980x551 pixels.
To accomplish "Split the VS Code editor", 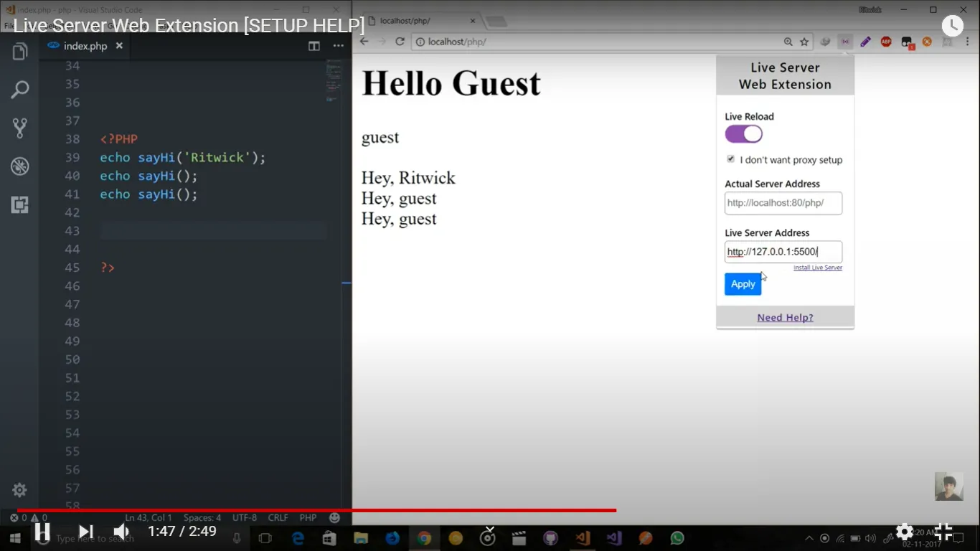I will tap(314, 46).
